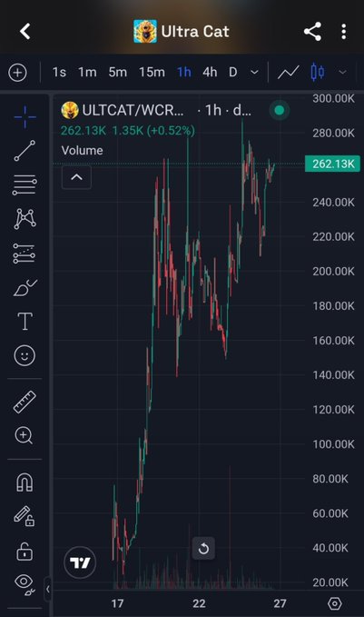This screenshot has width=364, height=617.
Task: Click the ULTCAT/WCR symbol title
Action: coord(133,111)
